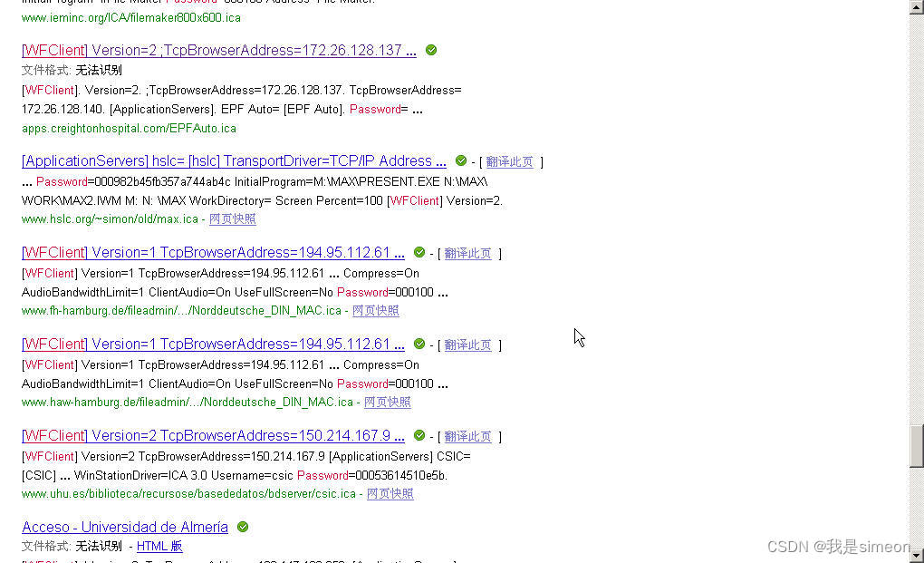Open the HTML 版 link under Universidad de Almería
This screenshot has width=924, height=563.
coord(159,546)
